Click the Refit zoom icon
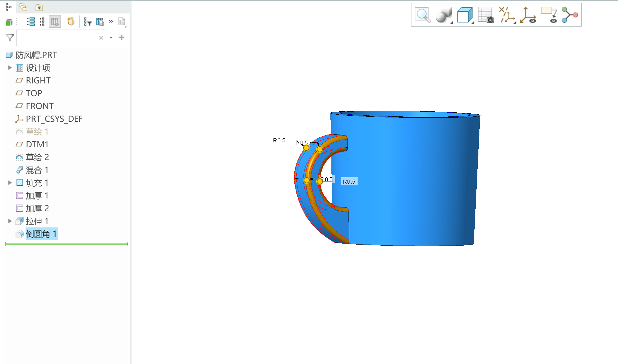 (x=423, y=15)
